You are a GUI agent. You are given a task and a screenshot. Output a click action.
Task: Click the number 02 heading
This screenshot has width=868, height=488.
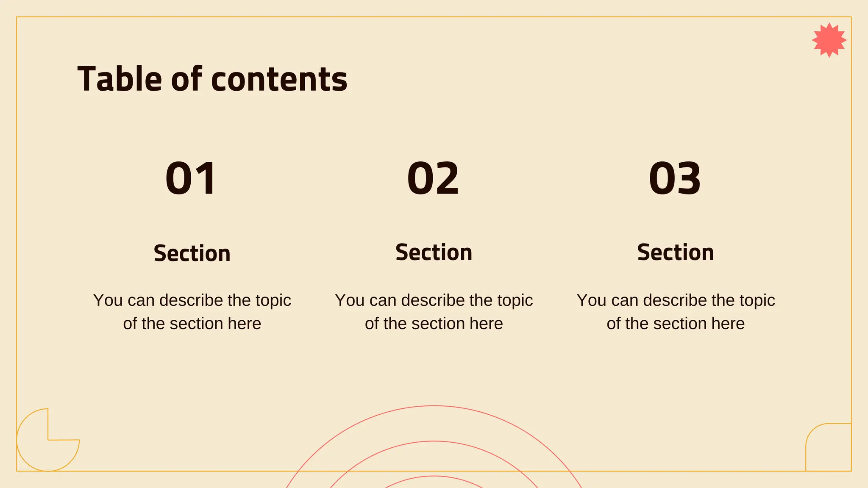[x=433, y=178]
